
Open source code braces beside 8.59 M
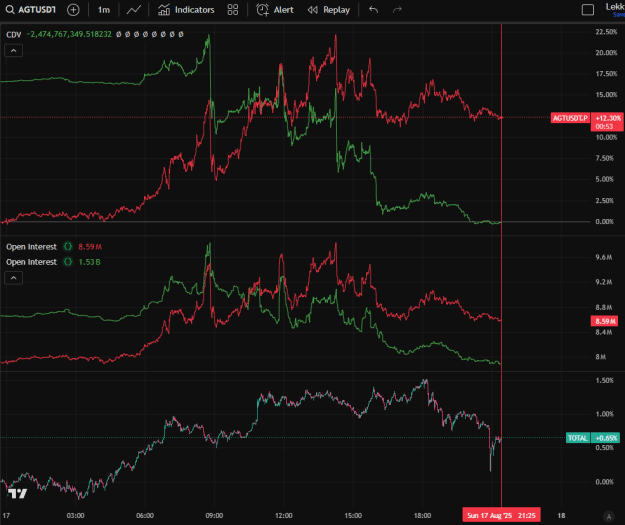[x=68, y=247]
